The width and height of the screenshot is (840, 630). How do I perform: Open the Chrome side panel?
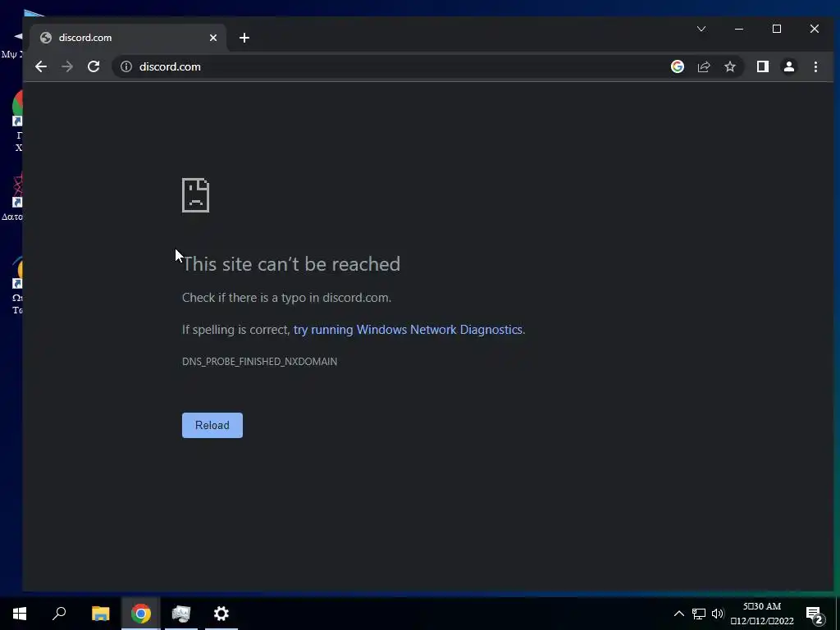(762, 66)
